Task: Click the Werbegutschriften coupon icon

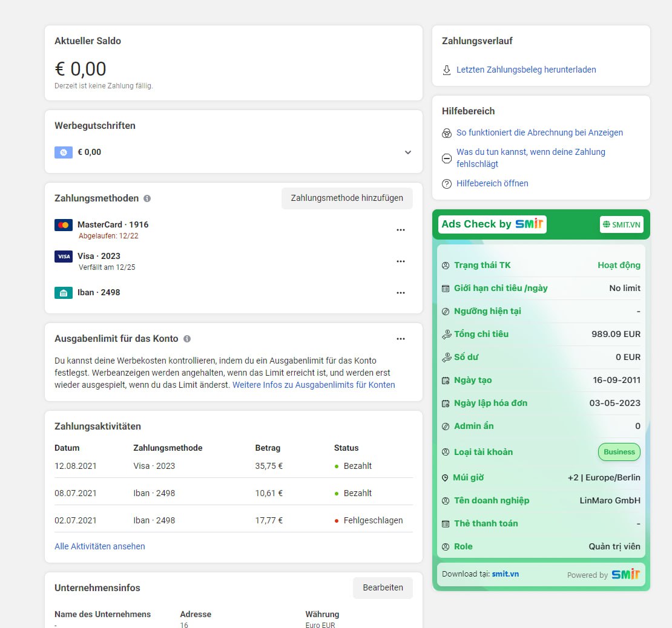Action: (x=64, y=152)
